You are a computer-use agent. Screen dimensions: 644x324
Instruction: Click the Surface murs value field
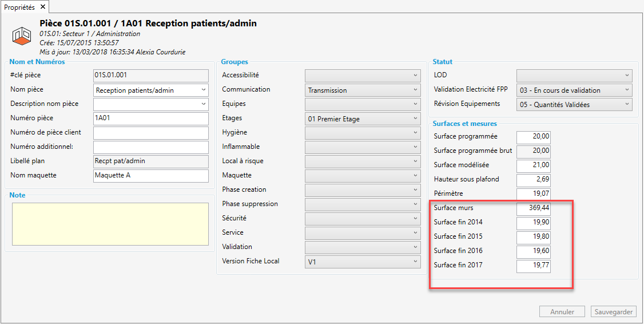click(x=533, y=208)
